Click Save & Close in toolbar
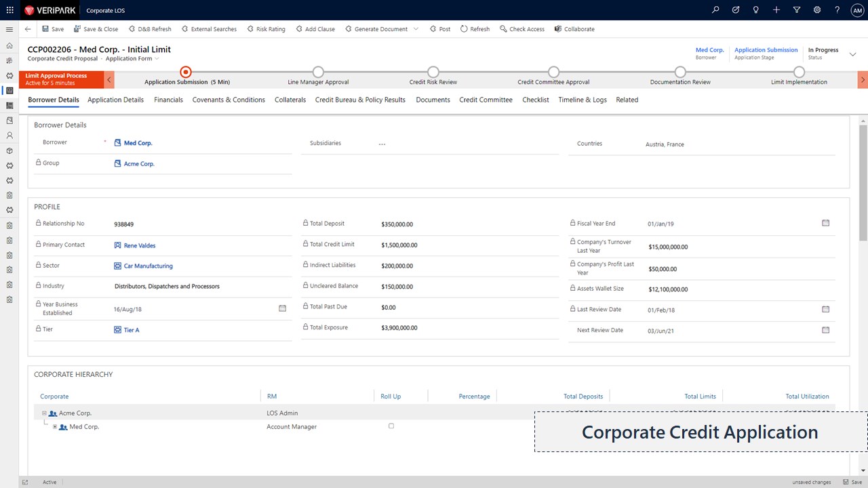Viewport: 868px width, 488px height. point(96,29)
